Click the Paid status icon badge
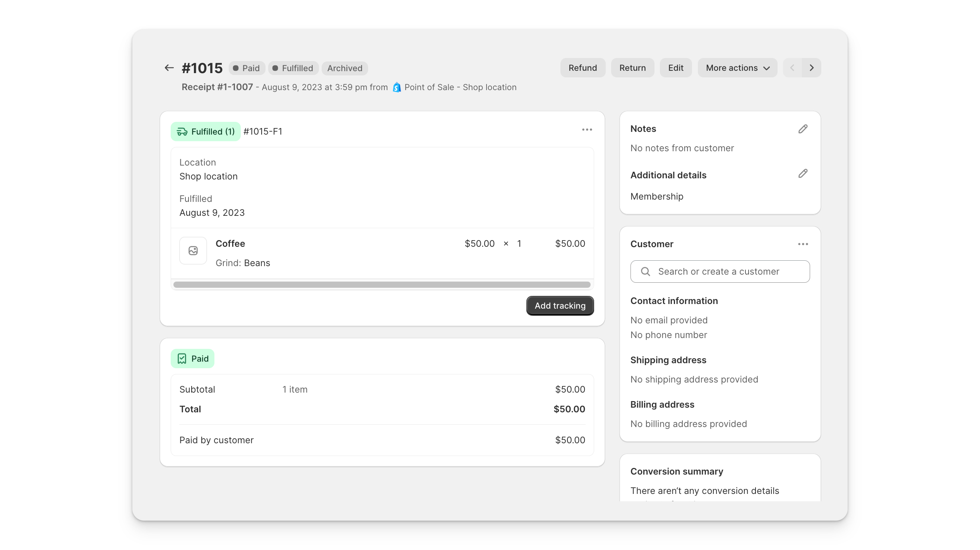This screenshot has width=980, height=550. 193,359
